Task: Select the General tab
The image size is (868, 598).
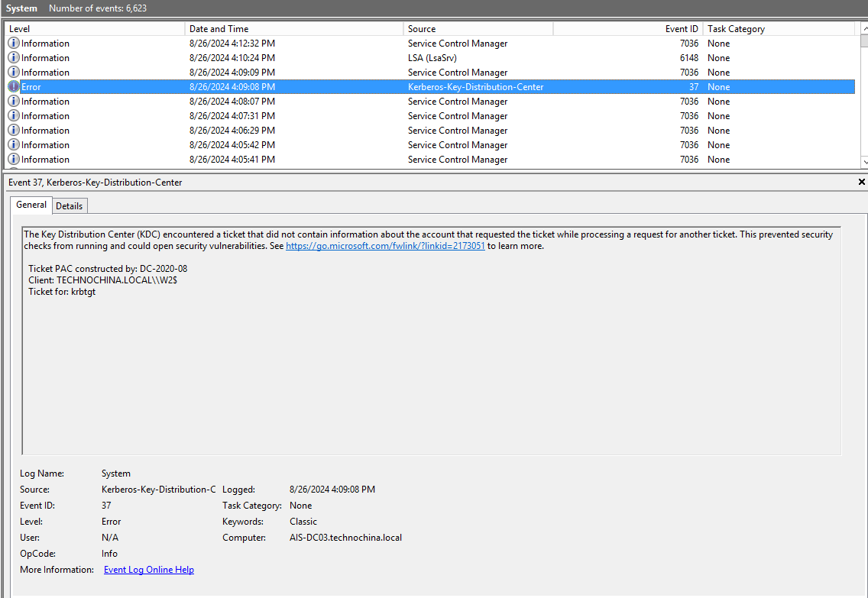Action: click(x=31, y=205)
